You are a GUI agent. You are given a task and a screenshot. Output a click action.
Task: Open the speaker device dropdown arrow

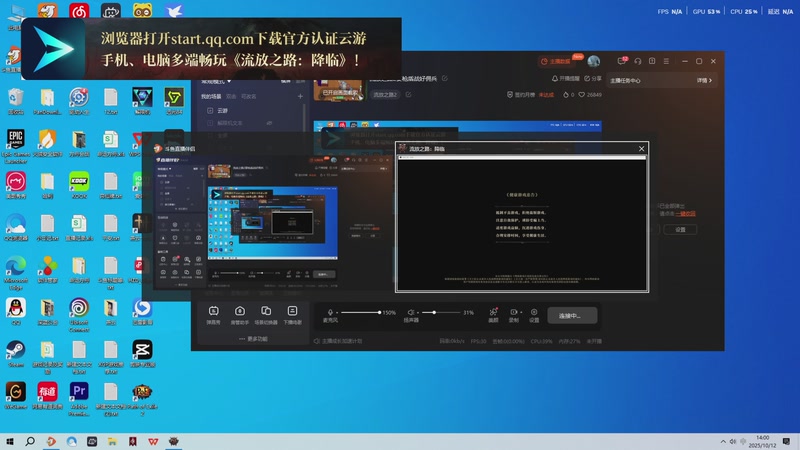pyautogui.click(x=418, y=312)
